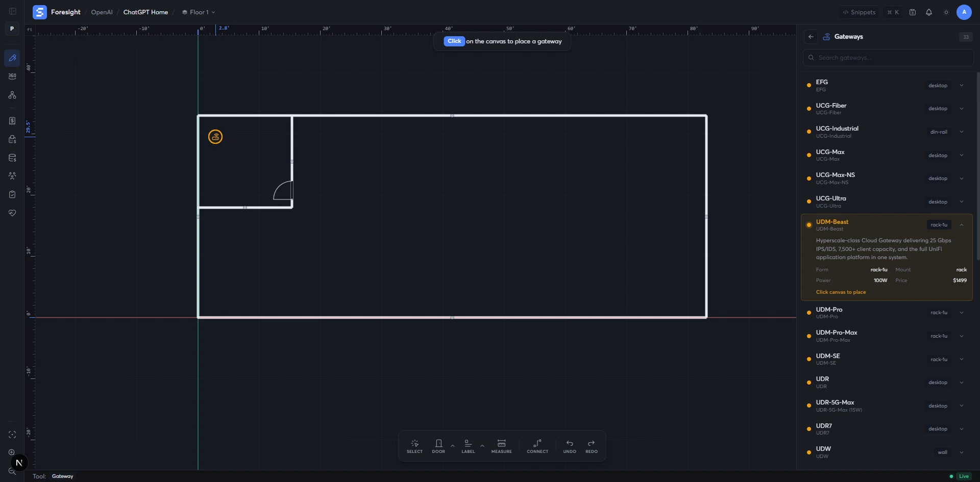Click the ChatGPT Home breadcrumb

click(145, 12)
